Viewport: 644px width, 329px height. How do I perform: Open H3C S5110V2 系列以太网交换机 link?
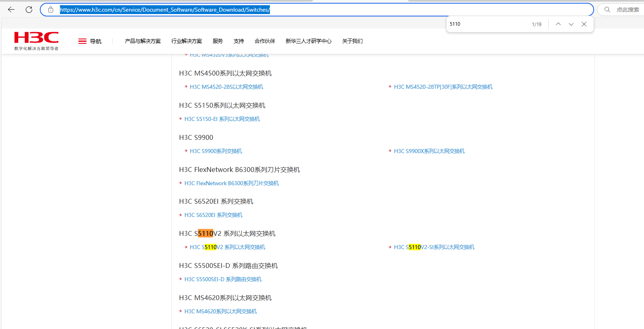pyautogui.click(x=227, y=247)
